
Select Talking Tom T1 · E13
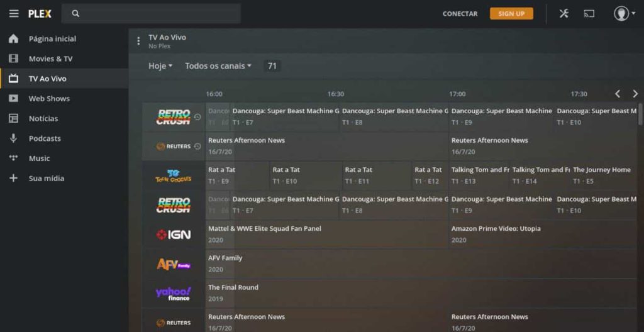(x=479, y=176)
